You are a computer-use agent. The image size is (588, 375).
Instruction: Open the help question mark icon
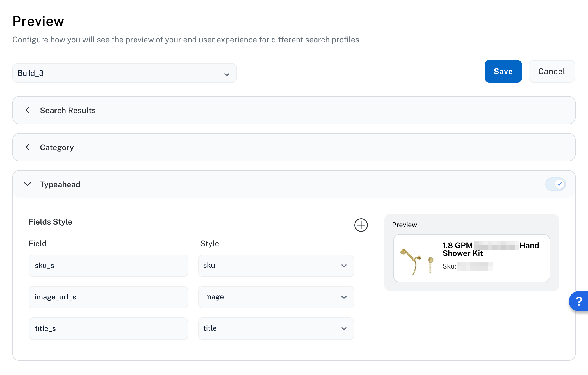579,301
